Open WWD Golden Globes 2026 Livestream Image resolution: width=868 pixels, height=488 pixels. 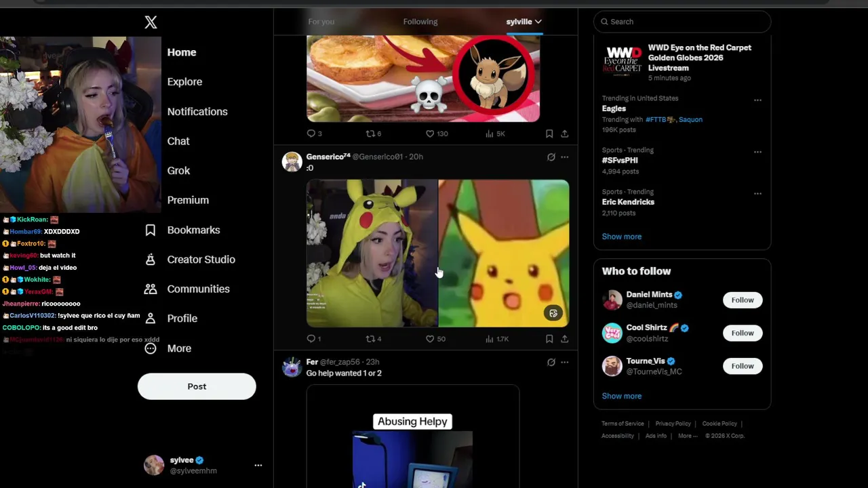click(682, 63)
